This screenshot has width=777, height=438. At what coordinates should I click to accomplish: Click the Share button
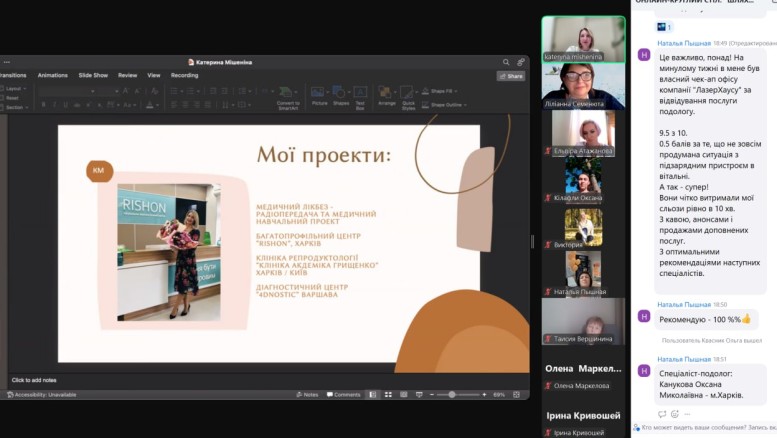[510, 76]
